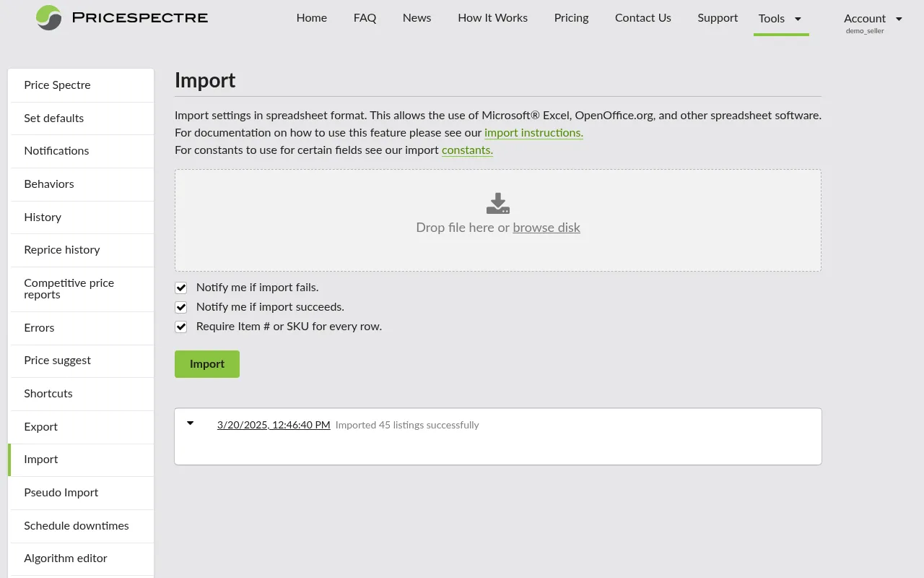Disable "Require Item # or SKU for every row"
The image size is (924, 578).
coord(181,327)
